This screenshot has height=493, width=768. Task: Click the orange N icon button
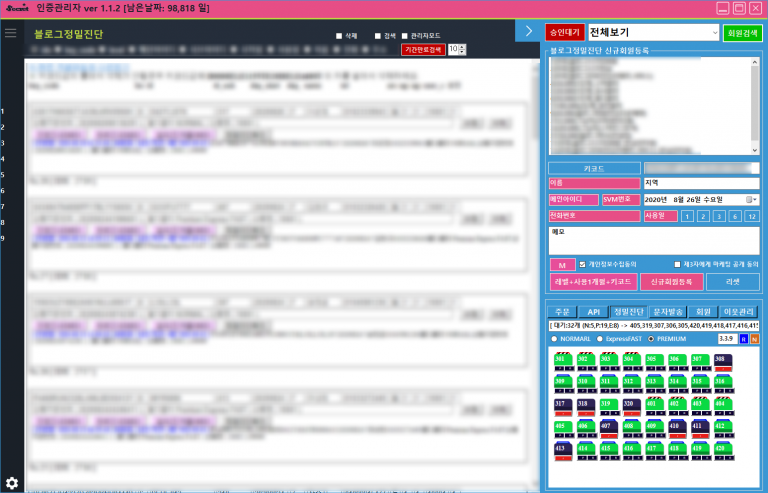(754, 339)
